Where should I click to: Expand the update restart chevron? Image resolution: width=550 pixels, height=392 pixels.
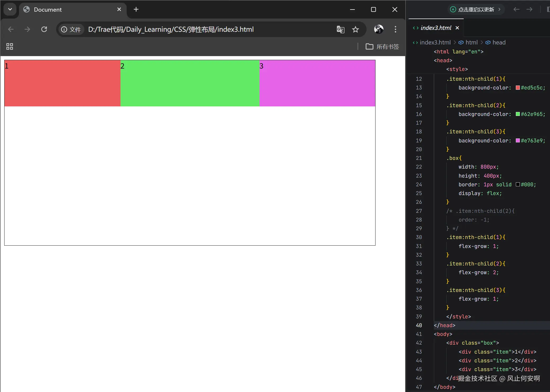point(499,10)
